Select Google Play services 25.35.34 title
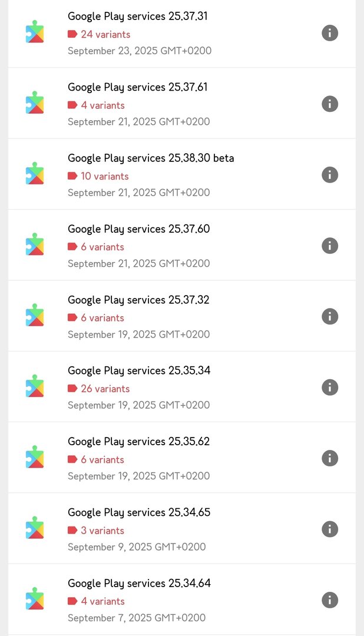The image size is (364, 636). (x=138, y=371)
